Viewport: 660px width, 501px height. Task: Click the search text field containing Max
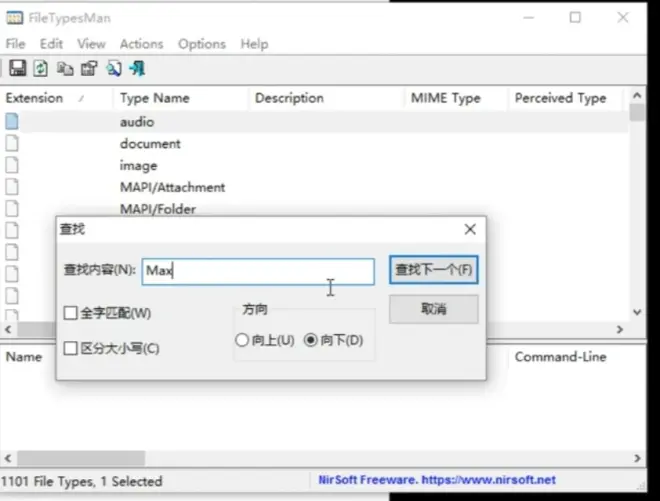[x=257, y=271]
